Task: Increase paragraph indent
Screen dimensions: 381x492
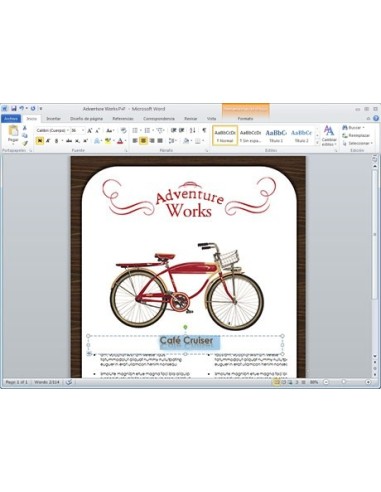Action: coord(182,130)
